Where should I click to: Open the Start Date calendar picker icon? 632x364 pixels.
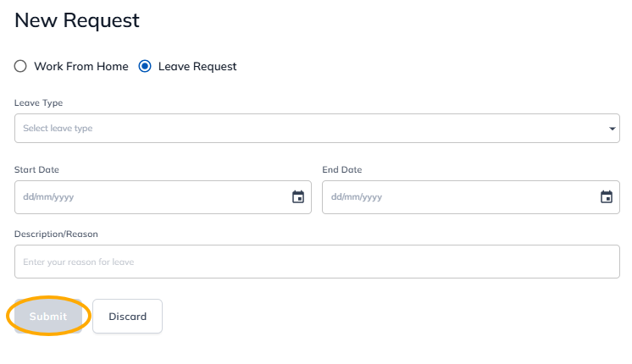coord(298,197)
